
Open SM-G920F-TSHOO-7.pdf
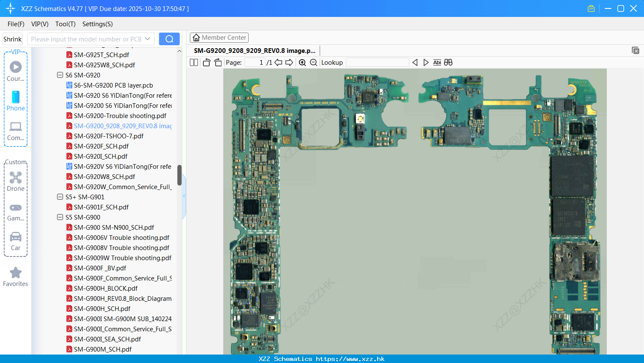click(109, 136)
